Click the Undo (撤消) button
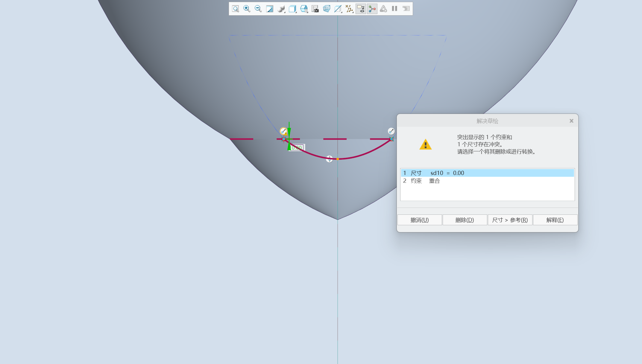The image size is (642, 364). 419,220
